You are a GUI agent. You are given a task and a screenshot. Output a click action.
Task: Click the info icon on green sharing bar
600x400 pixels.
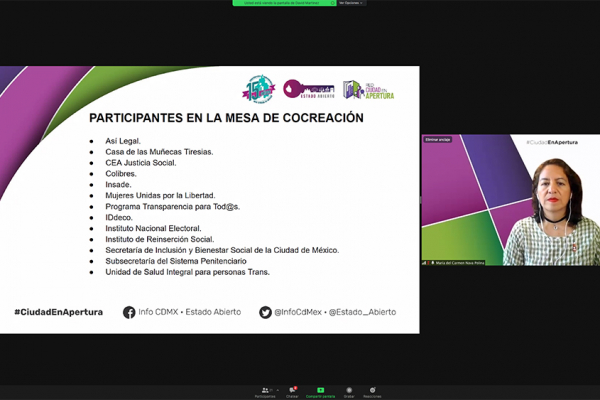coord(332,3)
